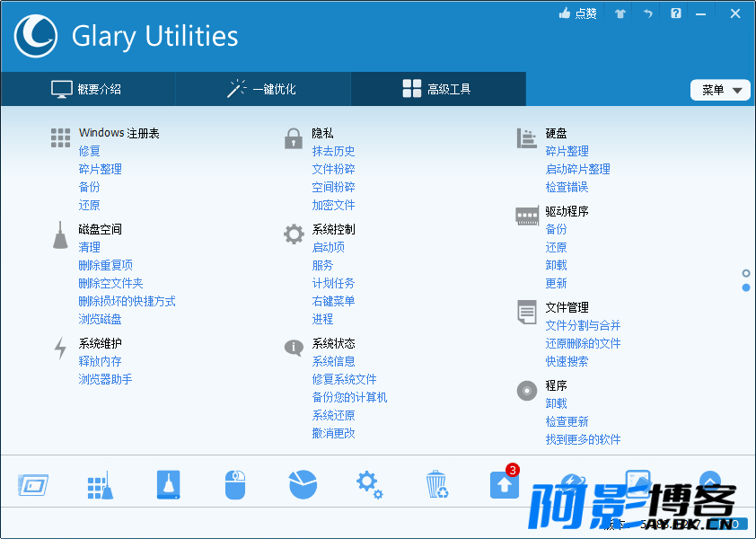
Task: Click the pie chart disk analysis icon
Action: point(303,485)
